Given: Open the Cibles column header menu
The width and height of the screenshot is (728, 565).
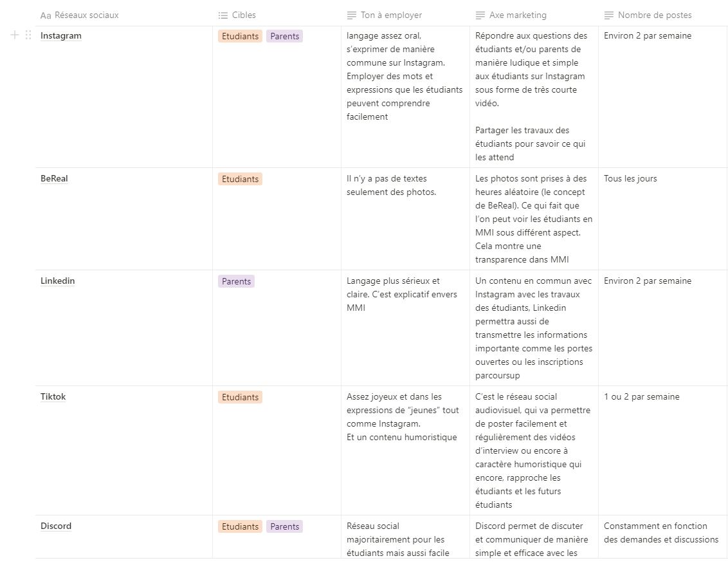Looking at the screenshot, I should coord(244,15).
